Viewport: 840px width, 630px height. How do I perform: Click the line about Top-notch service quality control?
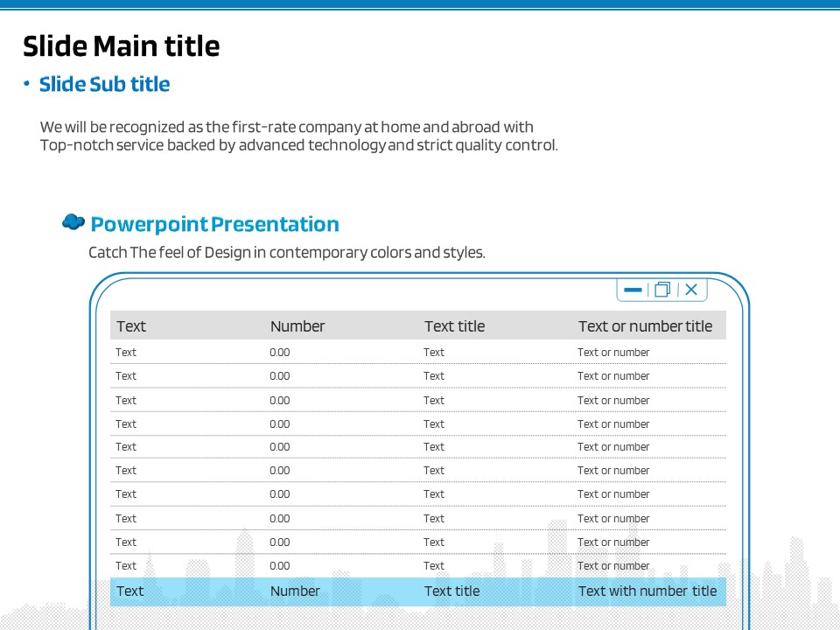(x=298, y=145)
